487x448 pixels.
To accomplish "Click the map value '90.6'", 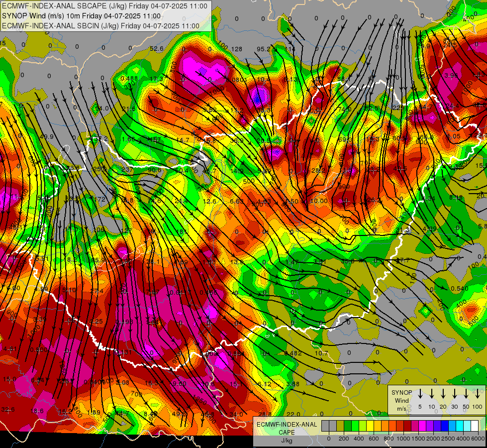I will [x=154, y=170].
